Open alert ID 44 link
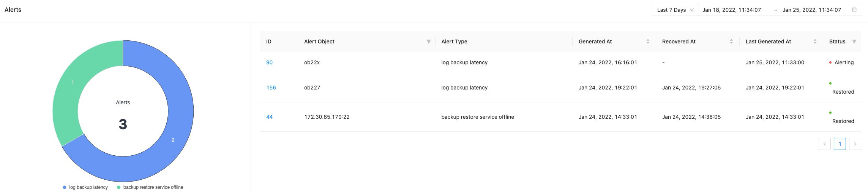868x193 pixels. point(269,117)
